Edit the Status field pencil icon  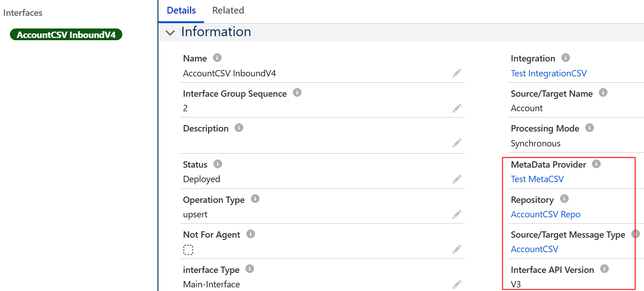[x=457, y=179]
